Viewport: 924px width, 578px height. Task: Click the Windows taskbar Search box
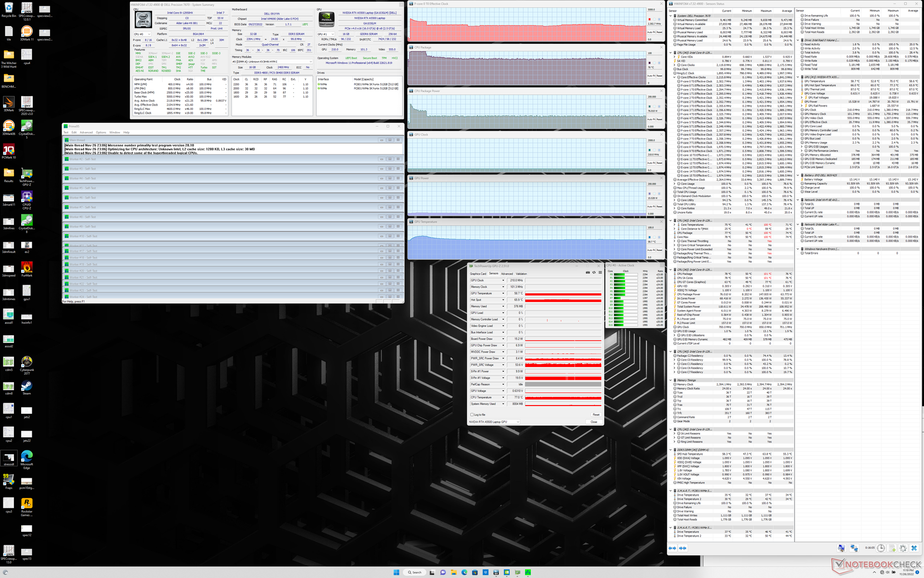[x=414, y=572]
